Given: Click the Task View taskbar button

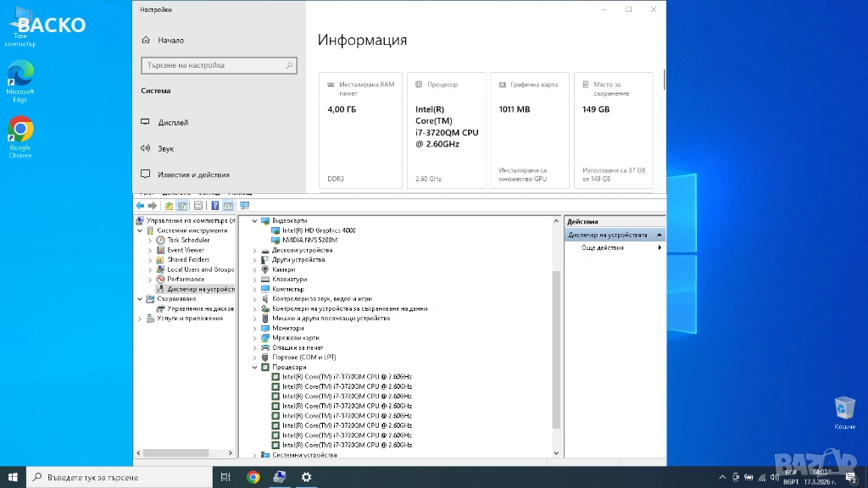Looking at the screenshot, I should point(225,477).
